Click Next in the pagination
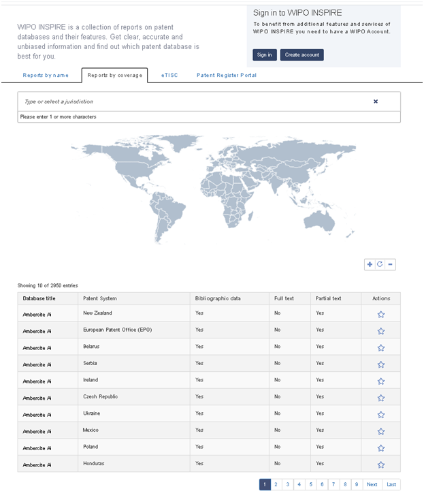 point(372,484)
